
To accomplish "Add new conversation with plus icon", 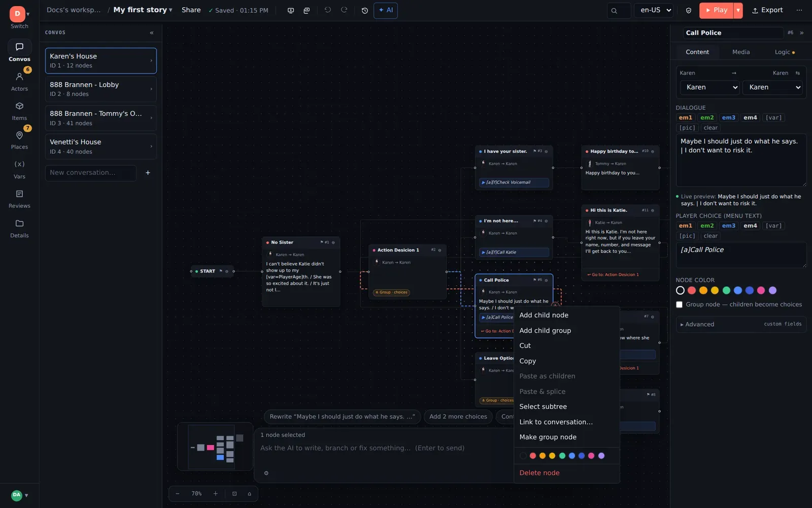I will [148, 173].
